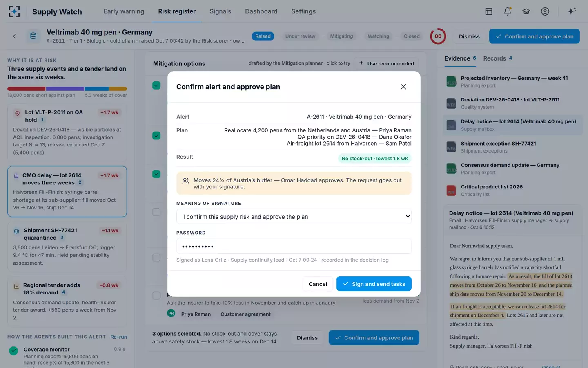The width and height of the screenshot is (588, 368).
Task: Click bottom Confirm and approve plan button
Action: pos(374,338)
